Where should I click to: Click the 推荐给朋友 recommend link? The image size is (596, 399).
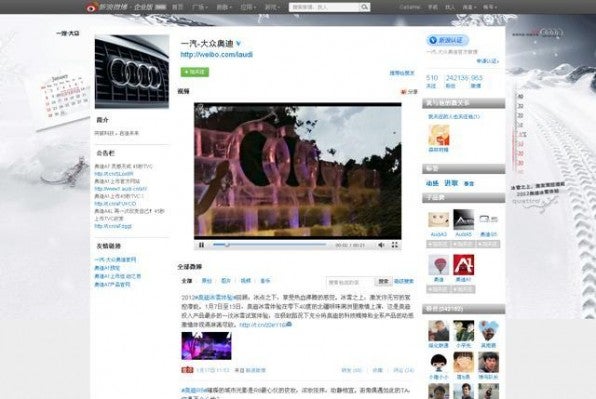click(402, 73)
